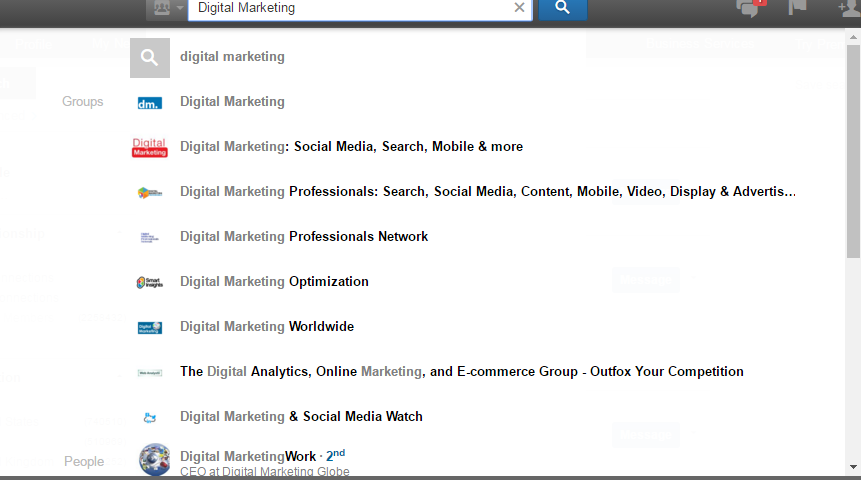This screenshot has height=480, width=861.
Task: Click the scrollbar up arrow
Action: [853, 37]
